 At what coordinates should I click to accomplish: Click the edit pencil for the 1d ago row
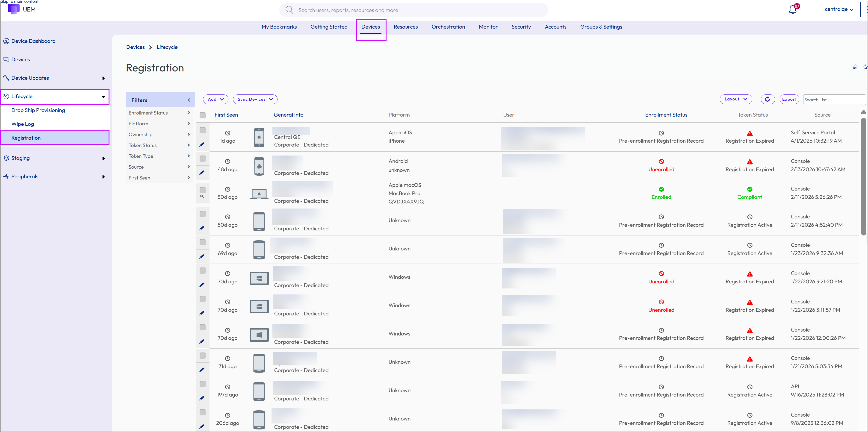coord(202,144)
